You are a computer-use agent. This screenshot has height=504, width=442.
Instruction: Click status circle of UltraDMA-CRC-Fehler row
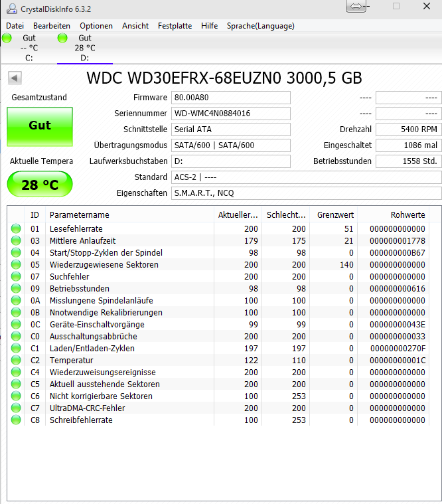[16, 408]
